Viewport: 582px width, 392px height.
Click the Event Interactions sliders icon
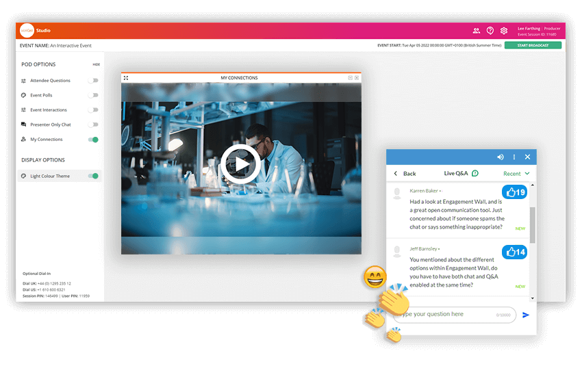point(24,109)
